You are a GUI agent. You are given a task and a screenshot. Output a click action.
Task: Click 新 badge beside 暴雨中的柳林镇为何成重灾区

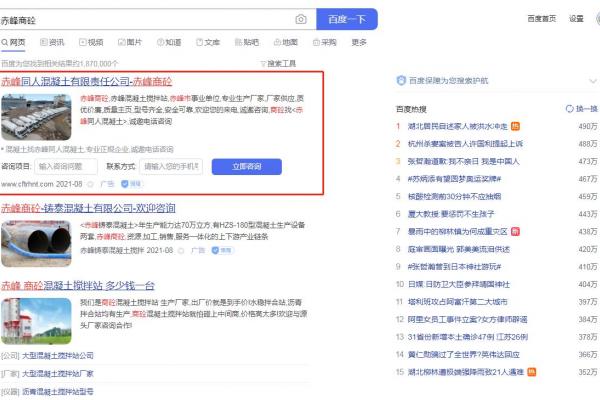(515, 232)
